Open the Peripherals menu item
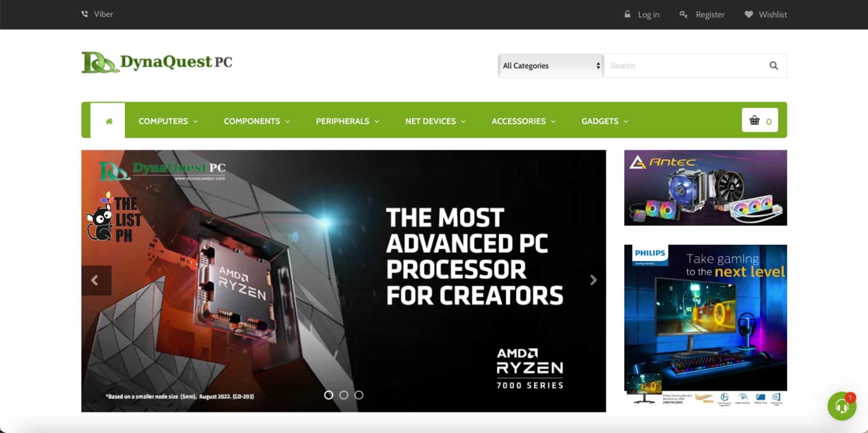Image resolution: width=868 pixels, height=433 pixels. pyautogui.click(x=347, y=121)
